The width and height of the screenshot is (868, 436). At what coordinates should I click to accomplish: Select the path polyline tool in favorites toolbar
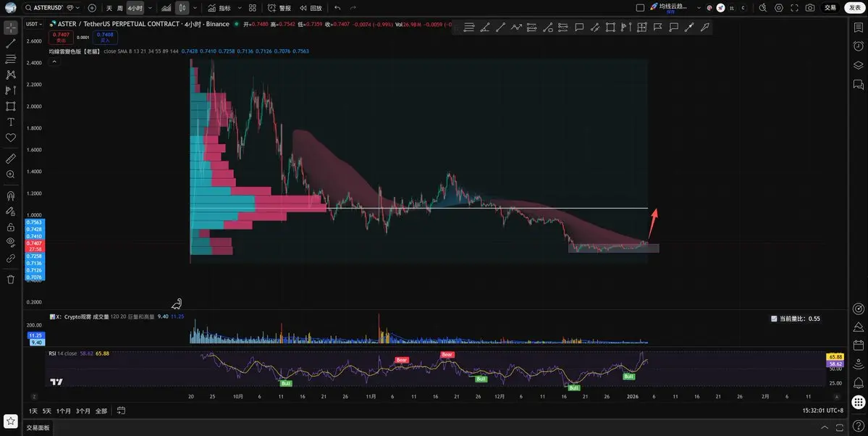(516, 27)
